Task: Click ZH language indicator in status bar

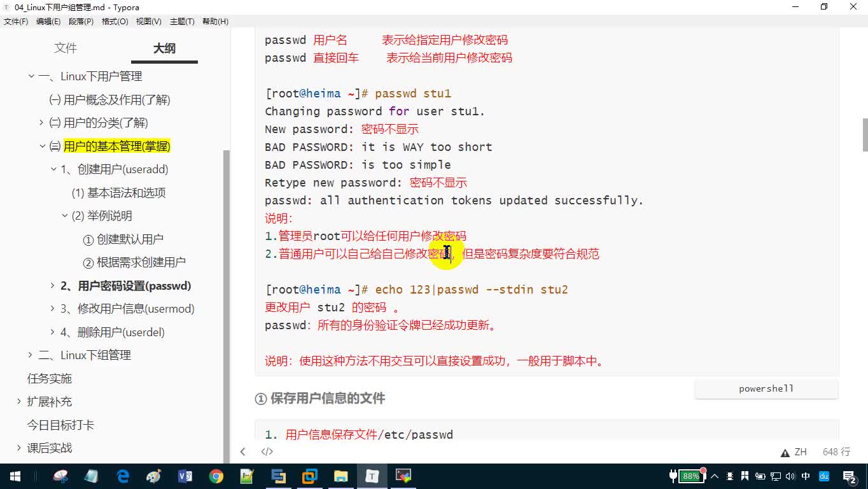Action: pyautogui.click(x=801, y=452)
